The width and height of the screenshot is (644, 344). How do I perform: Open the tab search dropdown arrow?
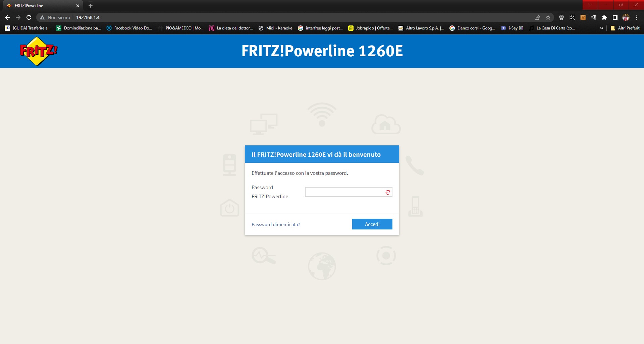590,5
